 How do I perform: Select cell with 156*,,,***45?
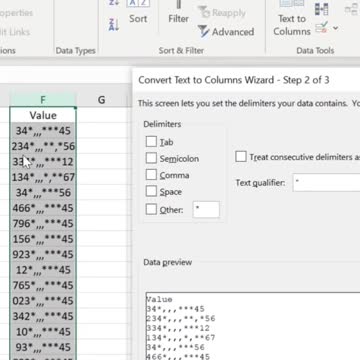point(43,239)
